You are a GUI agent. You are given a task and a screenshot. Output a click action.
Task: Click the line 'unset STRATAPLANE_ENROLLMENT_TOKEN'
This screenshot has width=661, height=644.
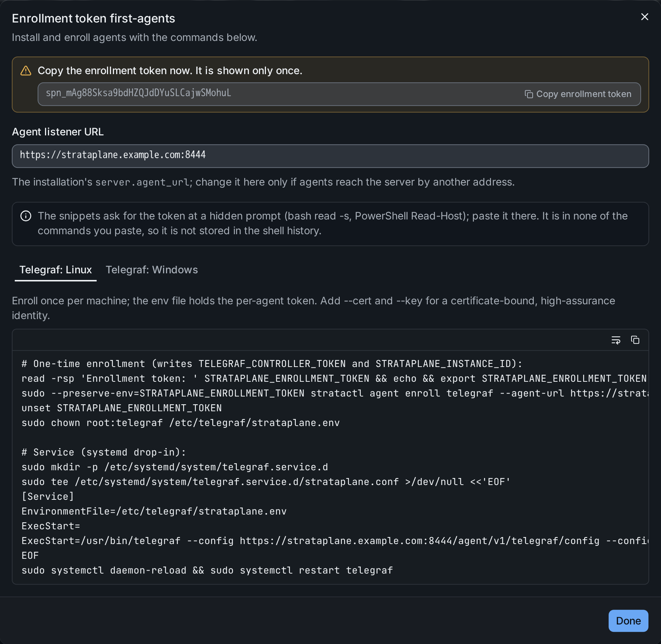122,408
